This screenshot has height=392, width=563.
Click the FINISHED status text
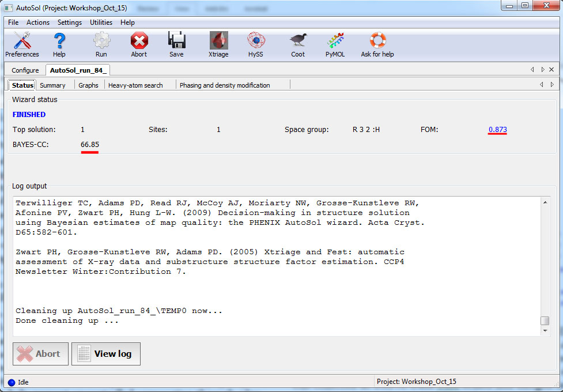(x=29, y=115)
